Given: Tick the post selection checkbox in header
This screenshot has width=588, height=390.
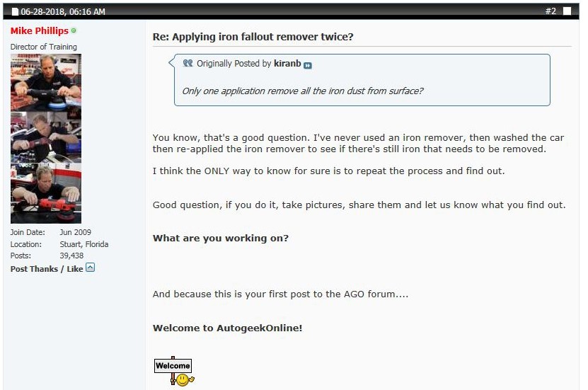Looking at the screenshot, I should (567, 11).
